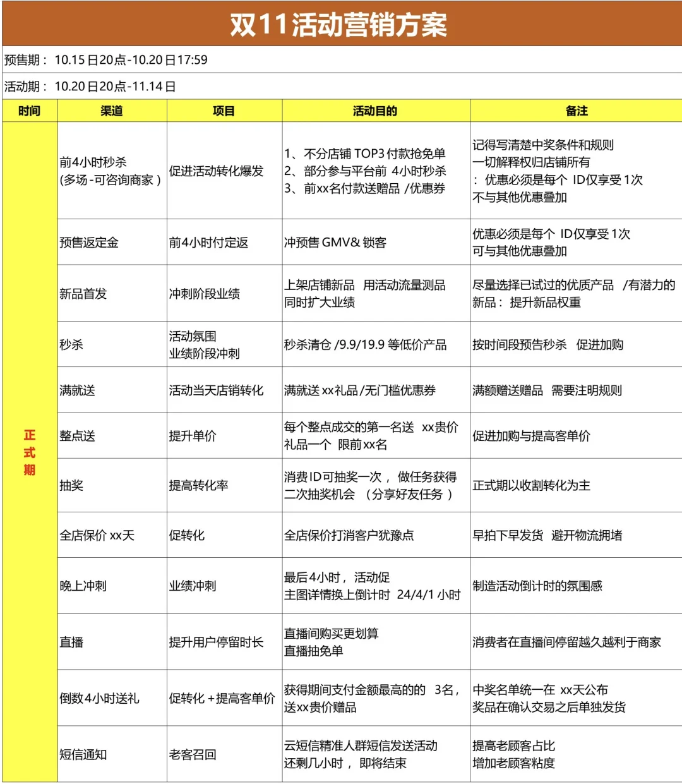Viewport: 682px width, 784px height.
Task: Click the '可与其他优惠叠加' note cell
Action: [576, 242]
